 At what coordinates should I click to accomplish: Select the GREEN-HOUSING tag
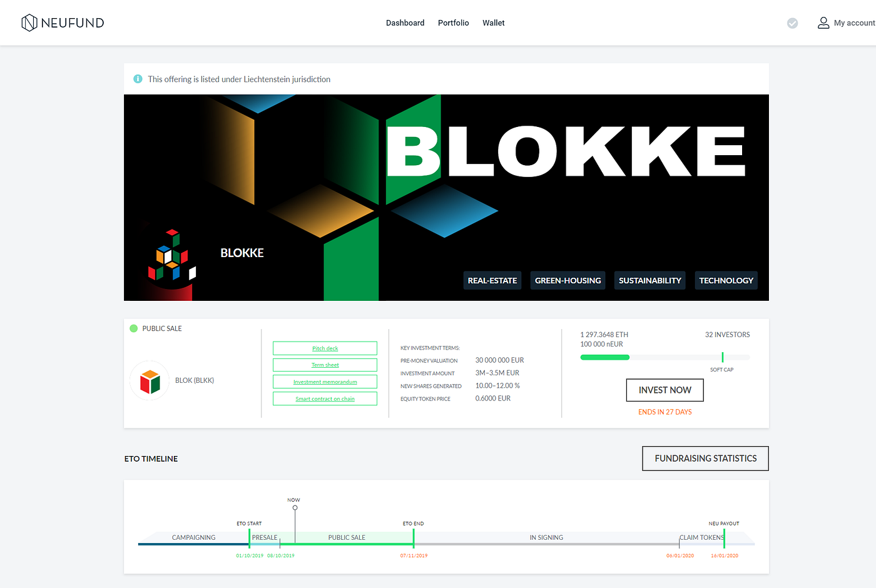[x=568, y=280]
